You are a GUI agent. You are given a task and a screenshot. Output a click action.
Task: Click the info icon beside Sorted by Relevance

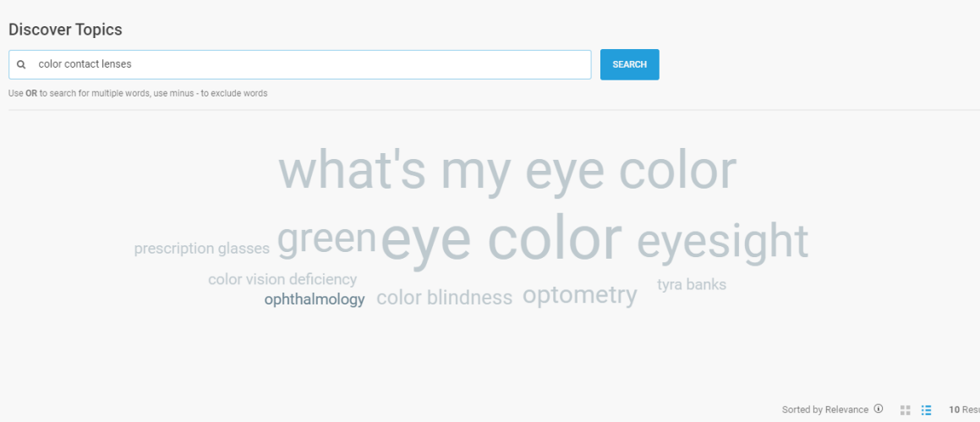click(879, 409)
